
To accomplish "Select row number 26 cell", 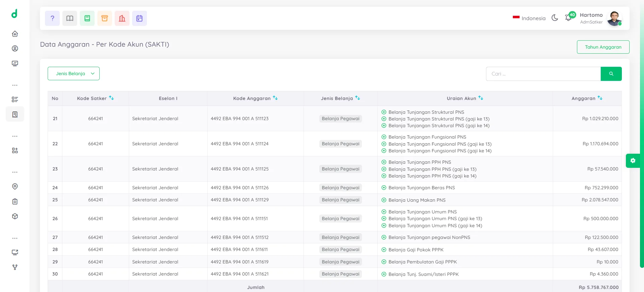I will 55,218.
